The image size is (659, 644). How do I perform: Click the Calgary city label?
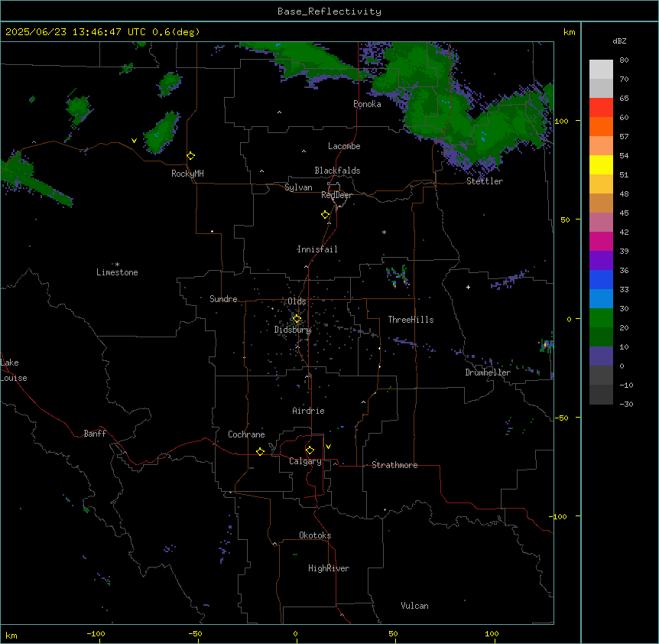306,461
